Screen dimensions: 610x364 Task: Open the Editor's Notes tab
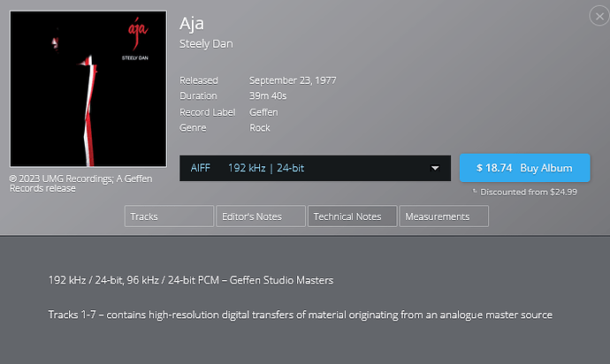coord(261,216)
